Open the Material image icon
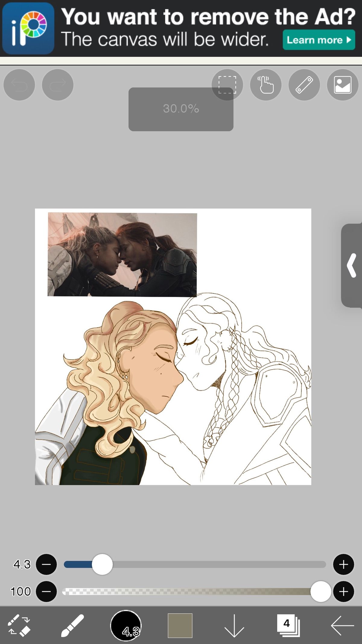362x644 pixels. [x=343, y=85]
